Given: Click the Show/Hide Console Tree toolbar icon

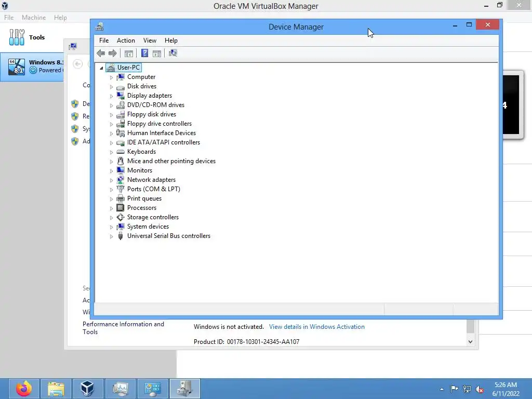Looking at the screenshot, I should [x=129, y=54].
